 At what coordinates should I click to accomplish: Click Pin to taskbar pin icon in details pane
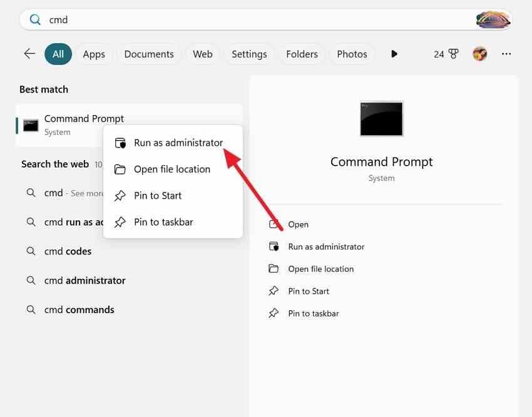click(274, 313)
